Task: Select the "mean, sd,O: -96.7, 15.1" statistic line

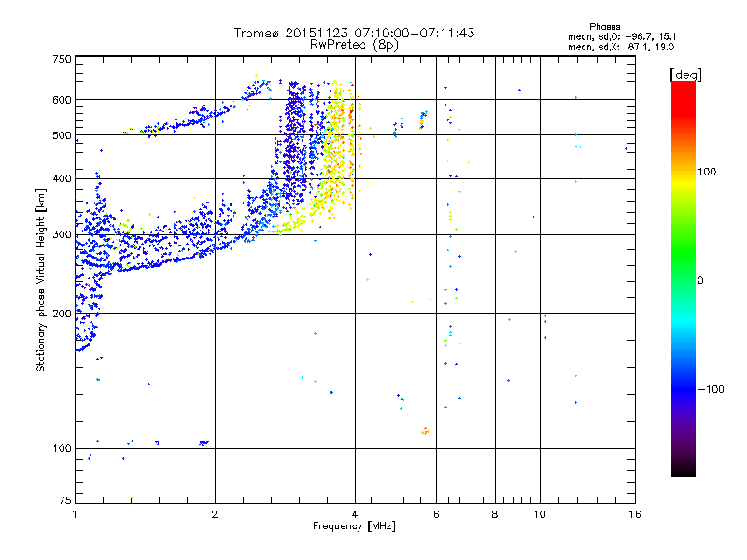Action: coord(622,36)
